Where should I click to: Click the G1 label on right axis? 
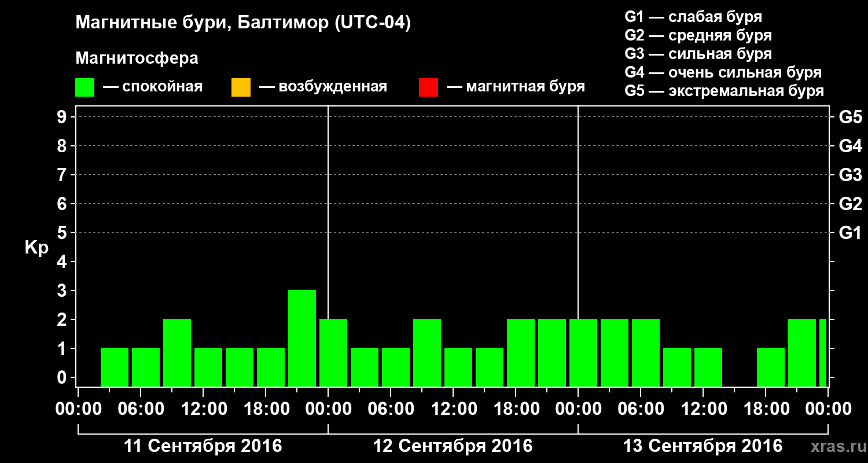850,233
